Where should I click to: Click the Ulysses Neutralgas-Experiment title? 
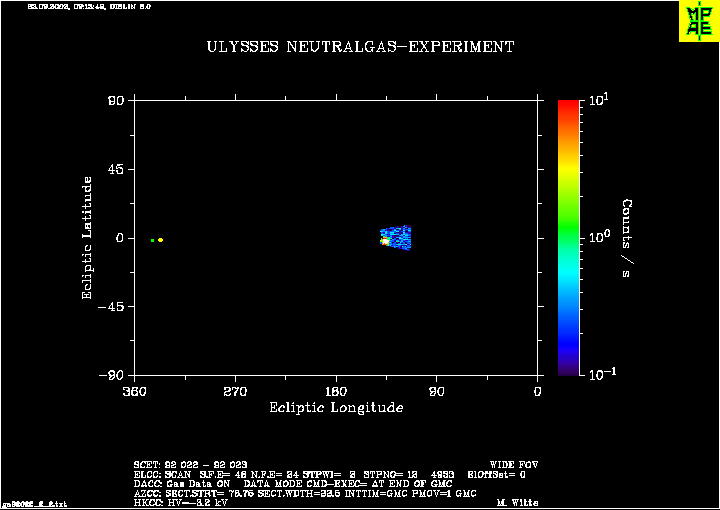360,47
